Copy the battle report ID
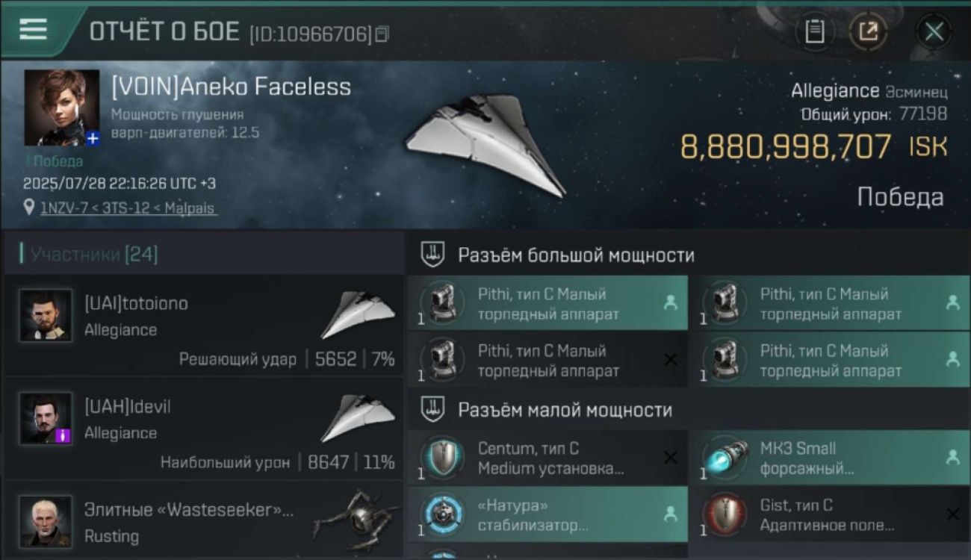Screen dimensions: 971x560 click(x=382, y=34)
